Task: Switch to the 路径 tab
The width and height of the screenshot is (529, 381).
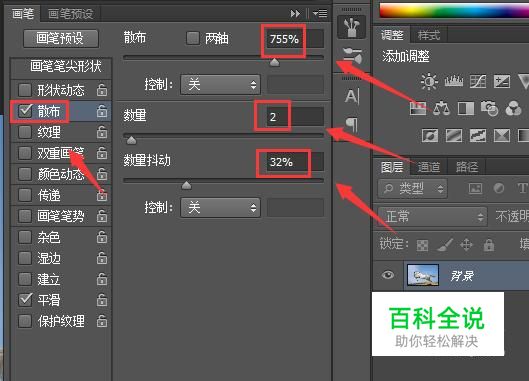Action: pyautogui.click(x=467, y=167)
